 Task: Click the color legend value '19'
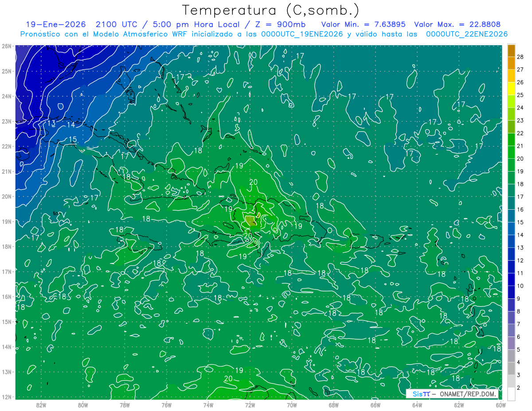click(x=520, y=171)
